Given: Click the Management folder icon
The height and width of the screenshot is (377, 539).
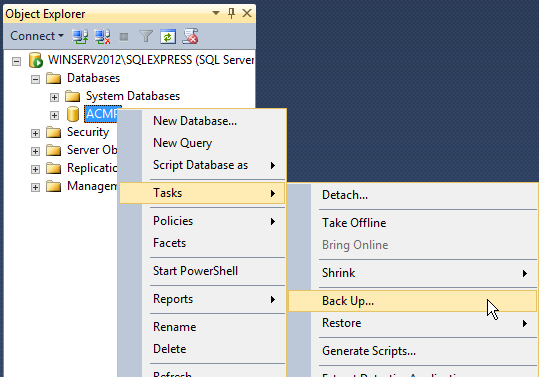Looking at the screenshot, I should [x=54, y=186].
